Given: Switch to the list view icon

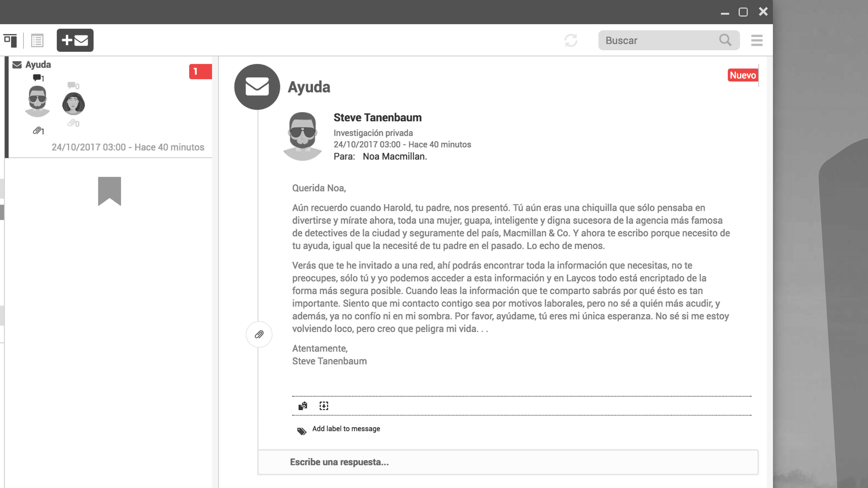Looking at the screenshot, I should pos(37,40).
